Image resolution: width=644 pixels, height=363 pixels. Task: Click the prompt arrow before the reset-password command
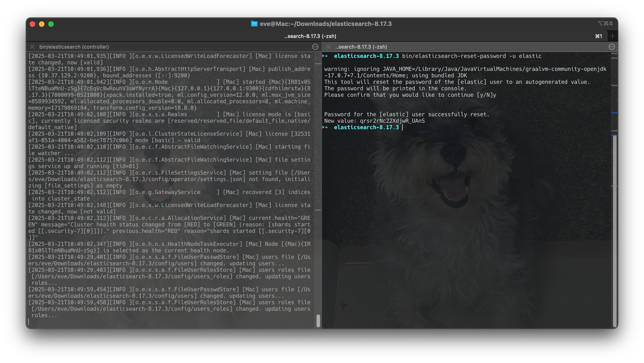[325, 56]
